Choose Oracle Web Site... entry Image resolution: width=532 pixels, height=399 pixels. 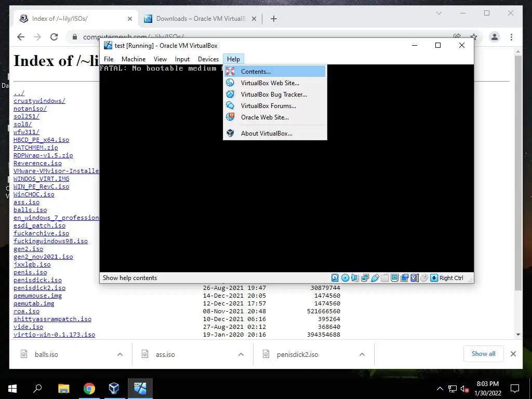275,117
